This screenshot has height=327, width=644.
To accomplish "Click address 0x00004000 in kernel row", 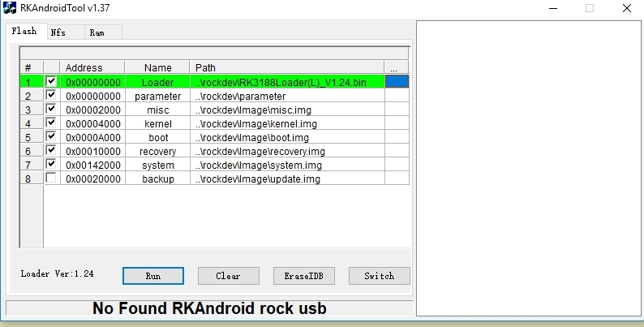I will click(92, 123).
